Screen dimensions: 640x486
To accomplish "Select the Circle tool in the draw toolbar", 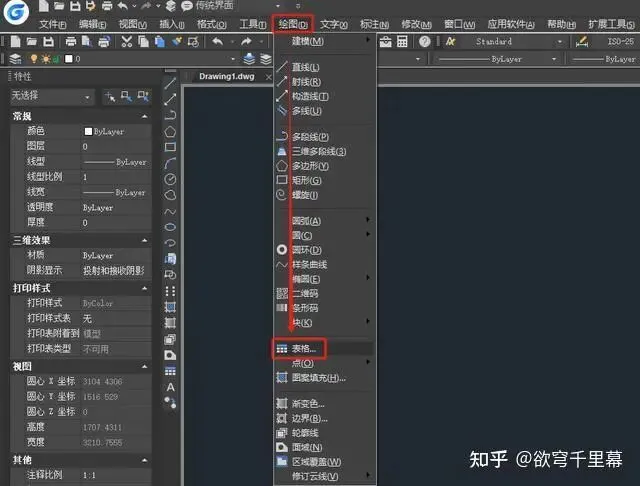I will click(170, 179).
